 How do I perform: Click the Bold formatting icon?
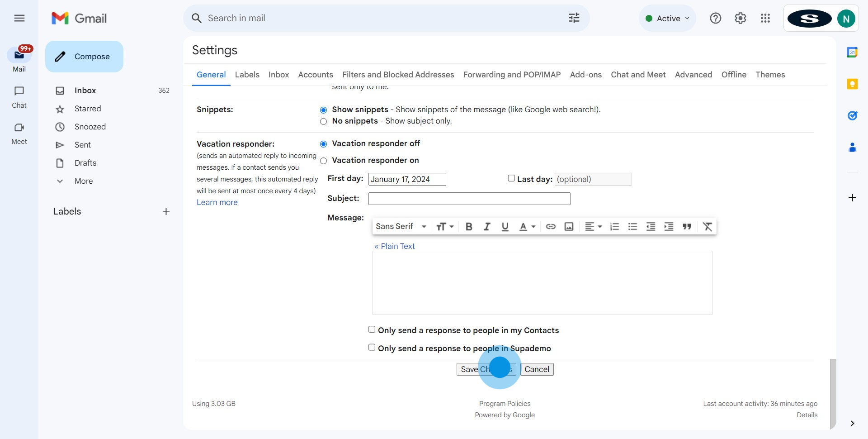(469, 227)
